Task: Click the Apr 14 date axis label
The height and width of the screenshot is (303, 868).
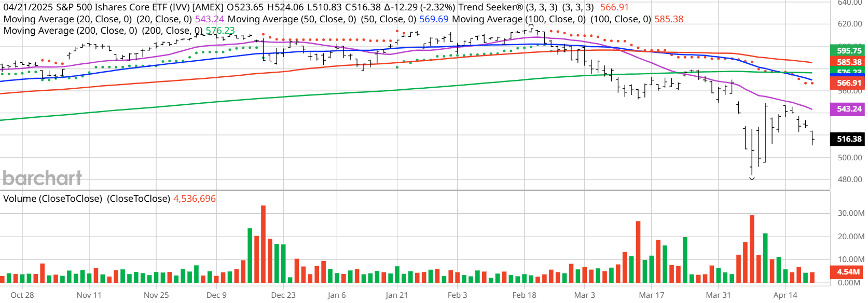Action: pos(786,295)
